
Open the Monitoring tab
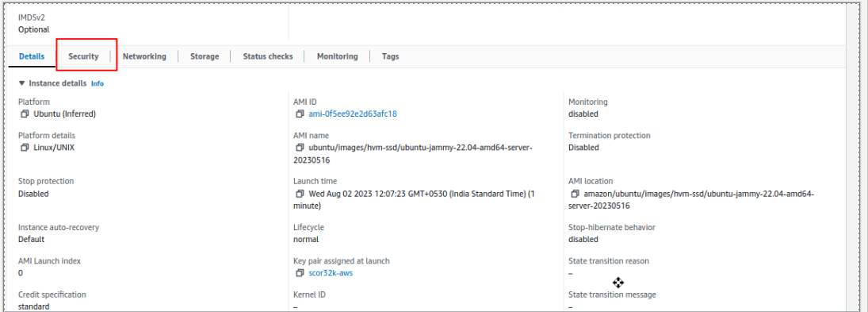coord(337,56)
